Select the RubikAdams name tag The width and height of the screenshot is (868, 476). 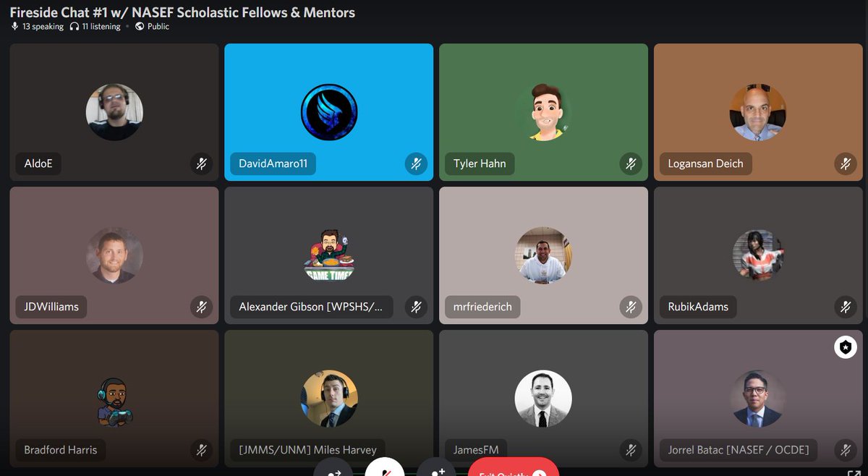697,307
